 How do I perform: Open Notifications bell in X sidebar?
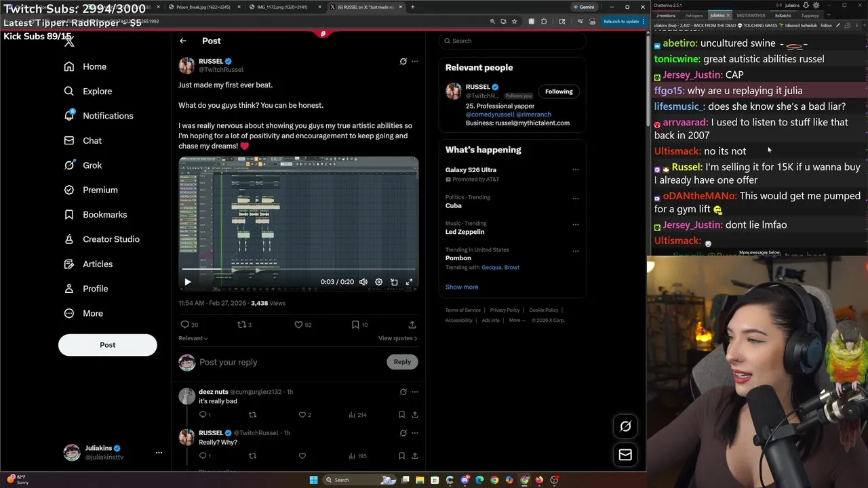click(98, 116)
